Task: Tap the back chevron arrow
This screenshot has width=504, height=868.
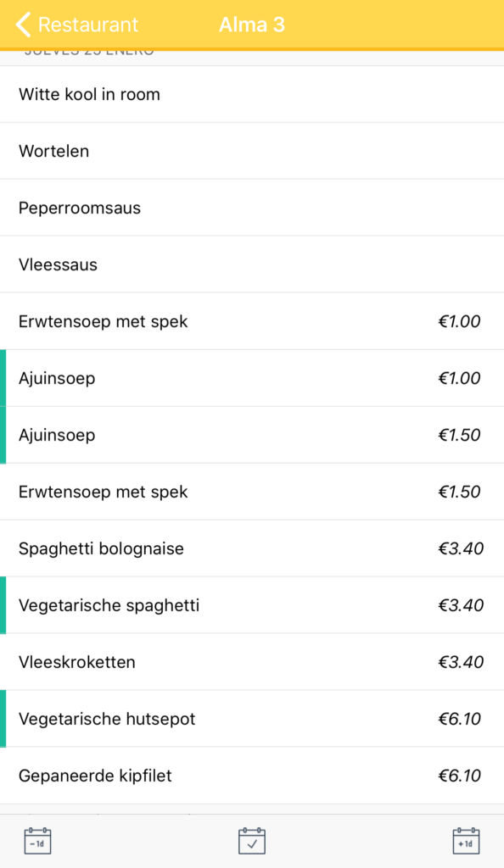Action: pyautogui.click(x=23, y=25)
